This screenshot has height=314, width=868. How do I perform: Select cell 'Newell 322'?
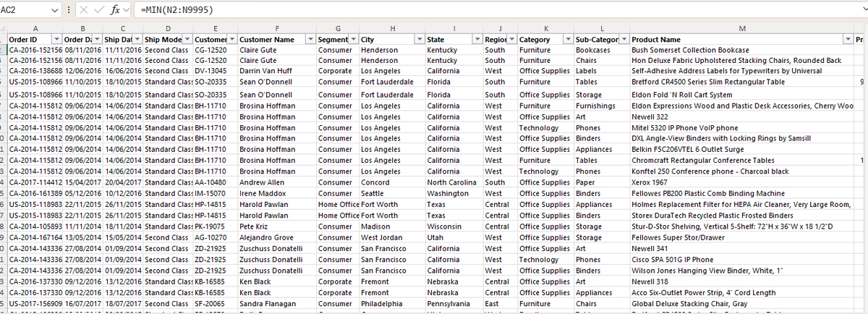741,116
